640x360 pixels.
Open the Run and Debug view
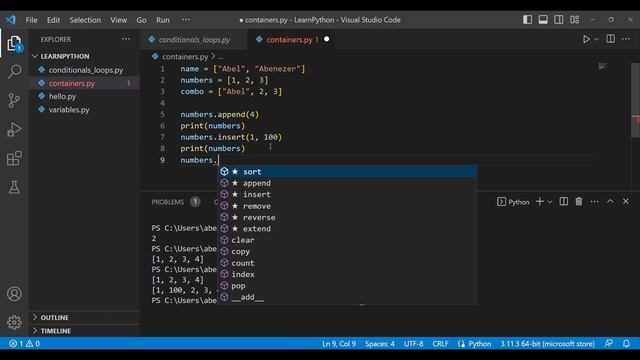[x=14, y=129]
